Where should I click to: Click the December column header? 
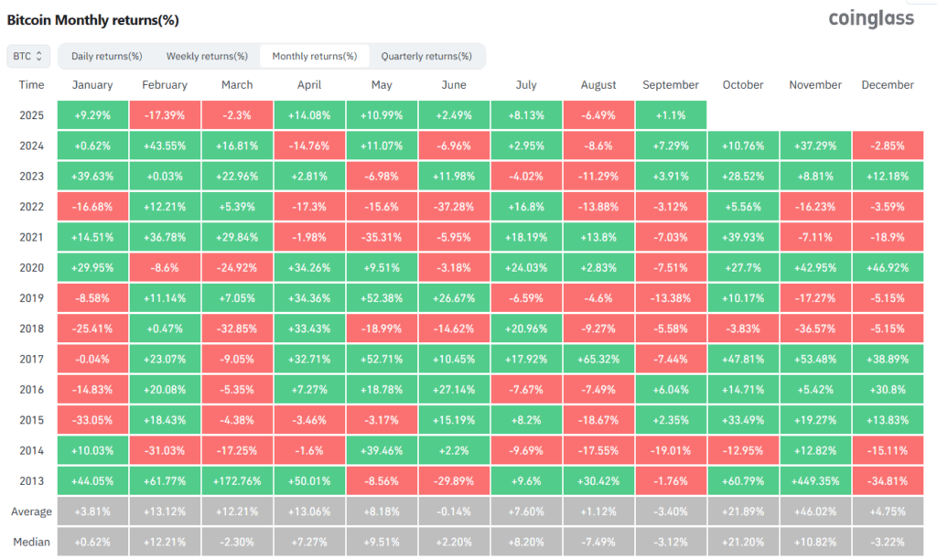887,84
